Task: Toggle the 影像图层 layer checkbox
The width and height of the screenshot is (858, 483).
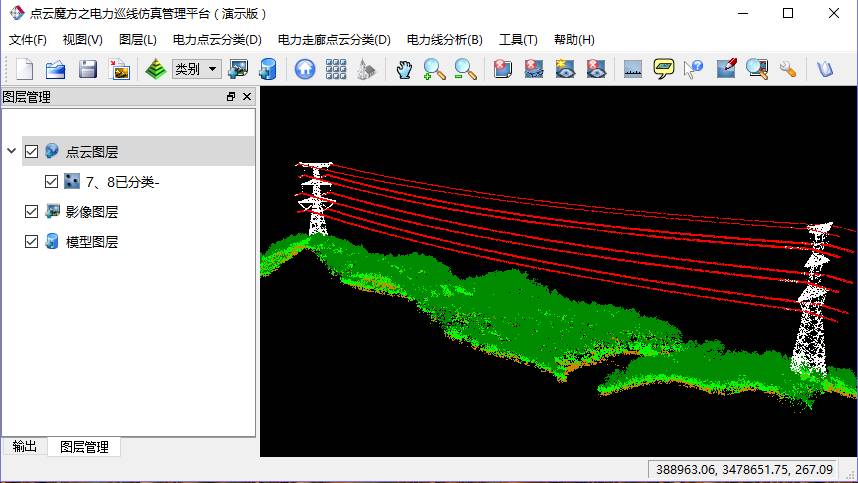Action: point(32,212)
